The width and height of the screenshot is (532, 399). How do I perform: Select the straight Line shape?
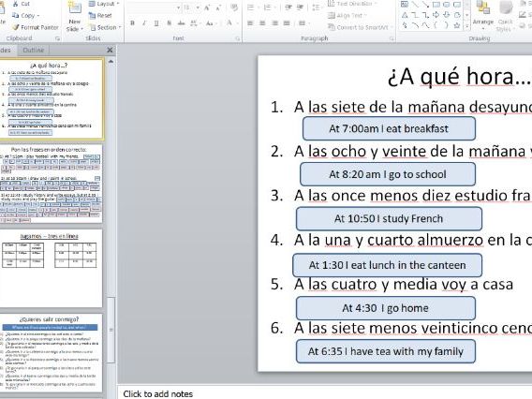tap(415, 4)
